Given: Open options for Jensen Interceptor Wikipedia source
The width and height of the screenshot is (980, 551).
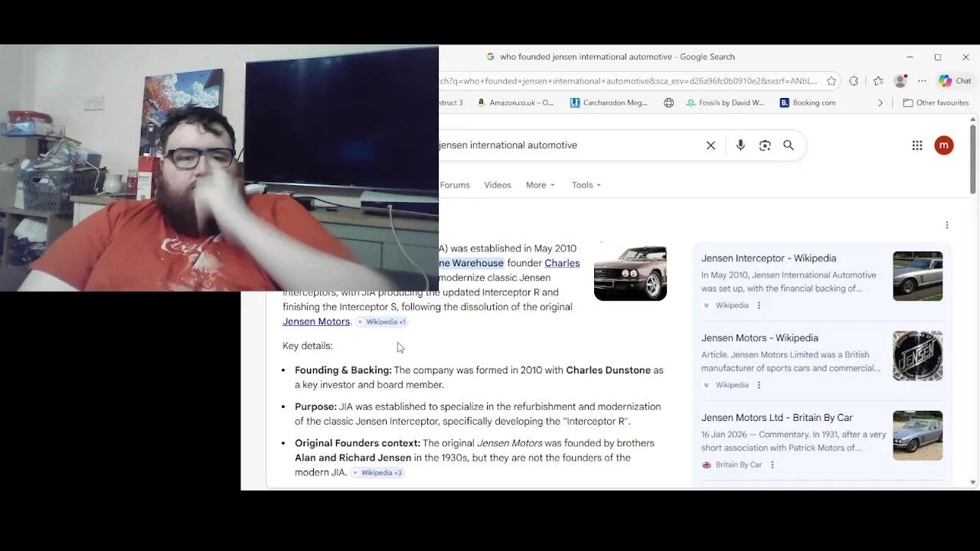Looking at the screenshot, I should 759,305.
